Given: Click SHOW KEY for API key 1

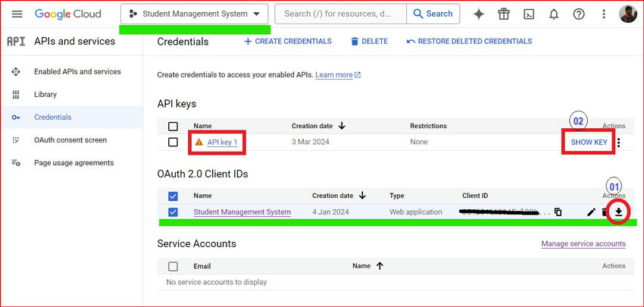Looking at the screenshot, I should point(589,143).
